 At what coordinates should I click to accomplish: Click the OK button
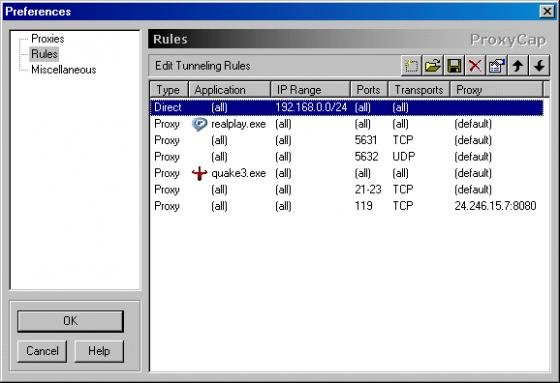(x=70, y=321)
